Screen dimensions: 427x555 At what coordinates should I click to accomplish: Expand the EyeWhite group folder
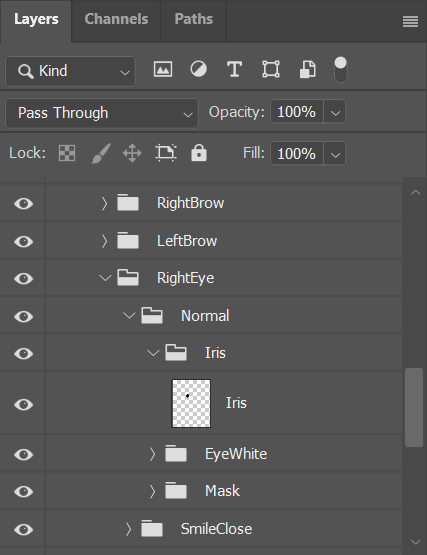pos(152,454)
